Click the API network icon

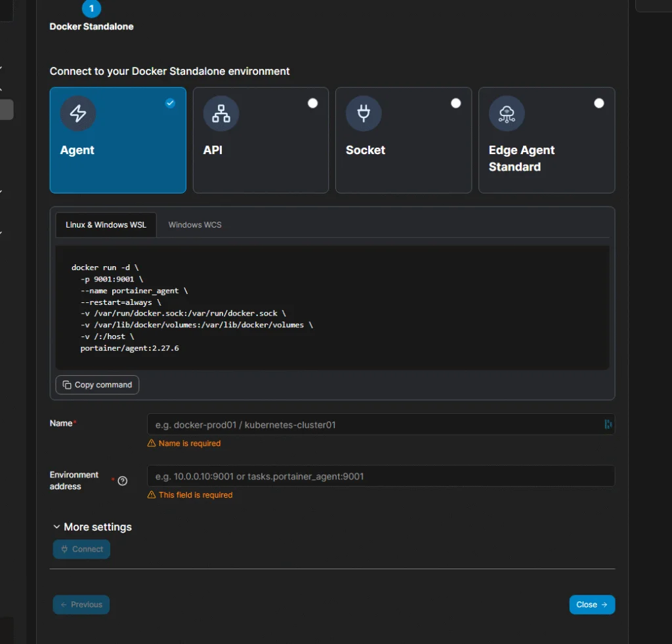221,113
